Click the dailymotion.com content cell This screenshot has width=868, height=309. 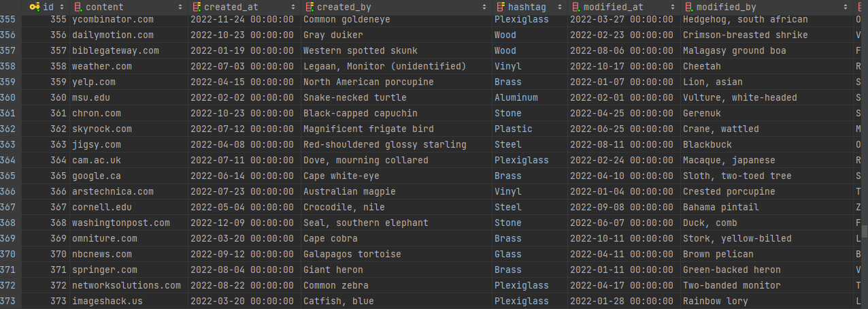point(129,35)
